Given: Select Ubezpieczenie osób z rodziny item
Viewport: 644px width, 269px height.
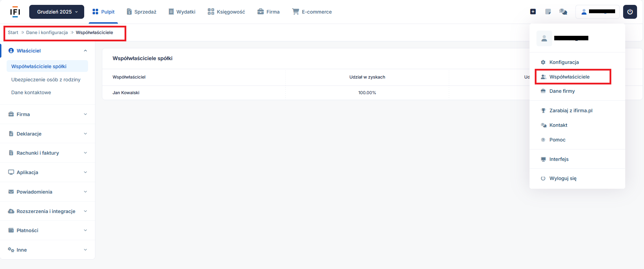Looking at the screenshot, I should tap(46, 80).
